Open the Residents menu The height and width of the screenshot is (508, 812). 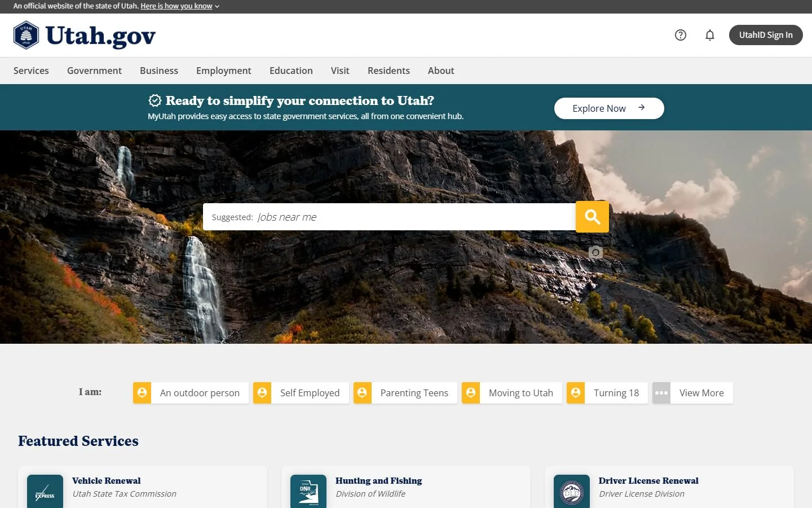pos(389,71)
